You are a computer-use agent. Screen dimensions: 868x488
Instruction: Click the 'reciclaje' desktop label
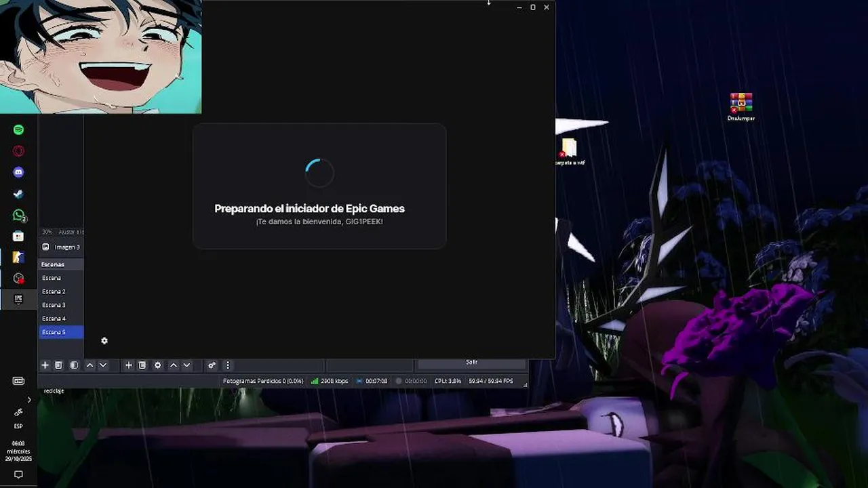pyautogui.click(x=54, y=391)
